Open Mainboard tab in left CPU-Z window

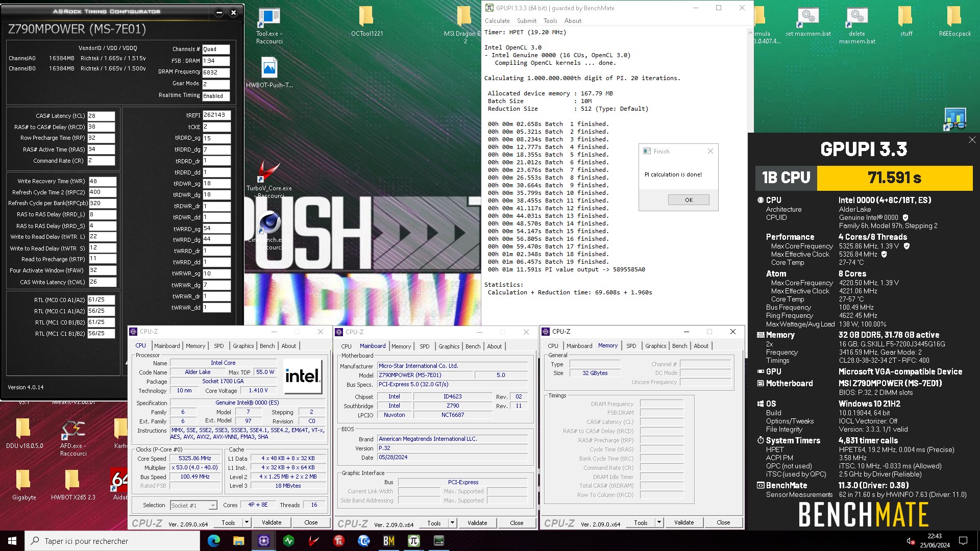point(167,346)
